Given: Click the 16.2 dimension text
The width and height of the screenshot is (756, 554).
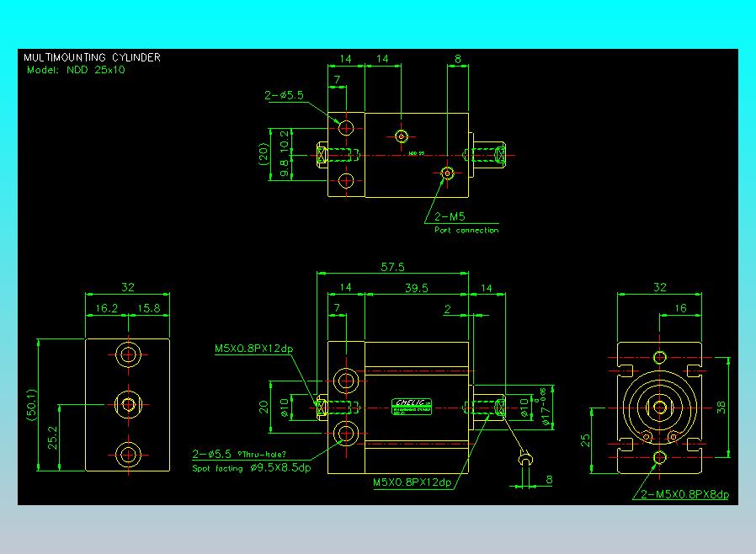Looking at the screenshot, I should (x=107, y=309).
